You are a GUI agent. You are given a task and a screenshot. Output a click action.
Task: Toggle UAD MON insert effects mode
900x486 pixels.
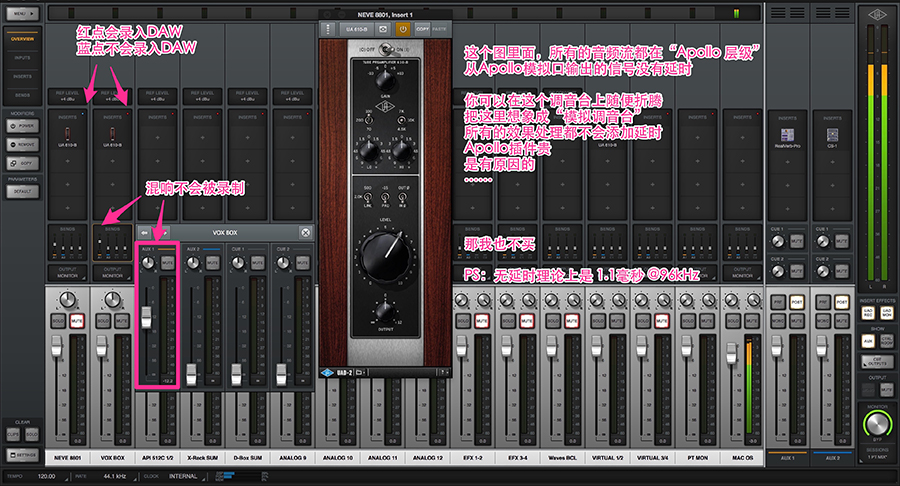886,313
